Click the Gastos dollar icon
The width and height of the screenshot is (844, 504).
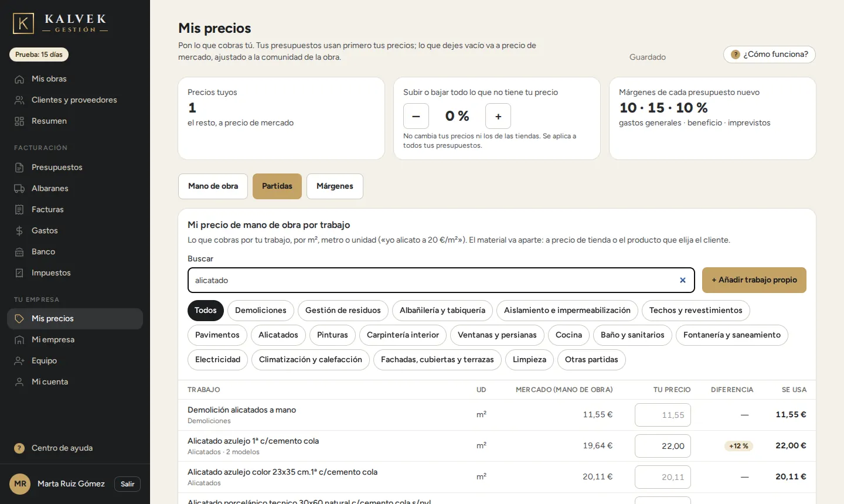pyautogui.click(x=19, y=231)
